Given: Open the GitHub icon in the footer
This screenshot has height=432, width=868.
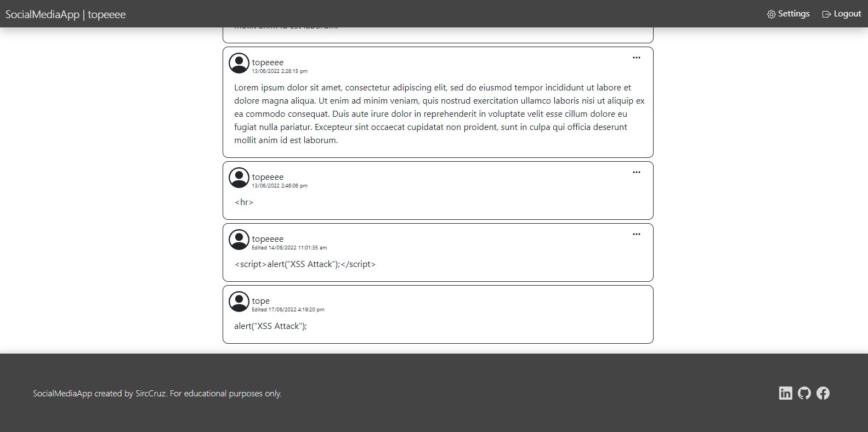Looking at the screenshot, I should coord(804,393).
